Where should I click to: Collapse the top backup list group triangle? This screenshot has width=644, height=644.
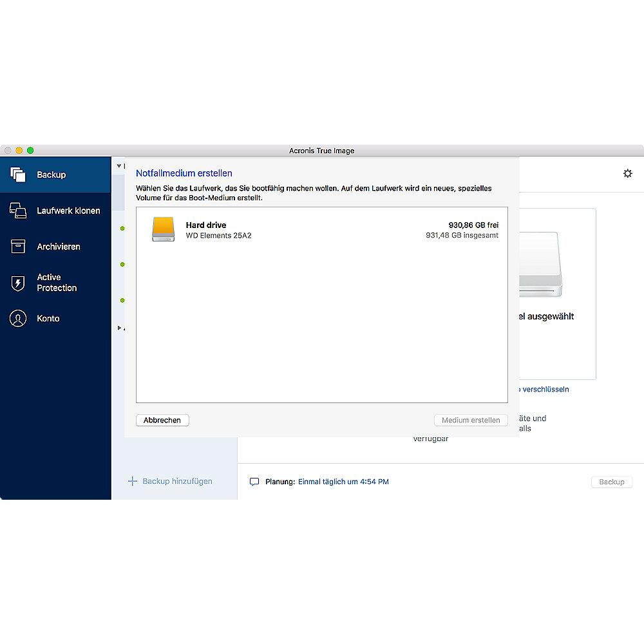click(x=118, y=166)
